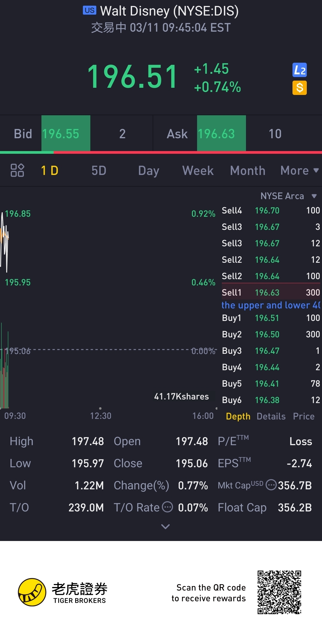
Task: Tap the Change(%) 0.77% value
Action: coord(193,485)
